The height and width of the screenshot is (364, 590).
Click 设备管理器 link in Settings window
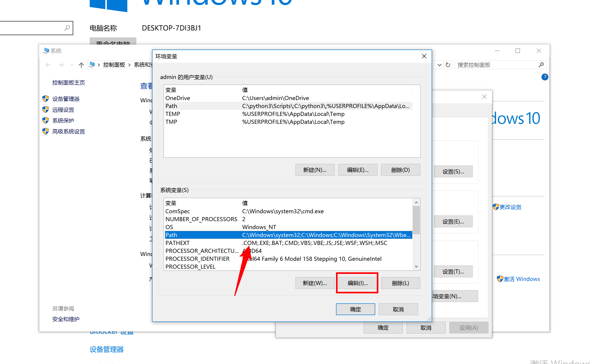coord(106,349)
